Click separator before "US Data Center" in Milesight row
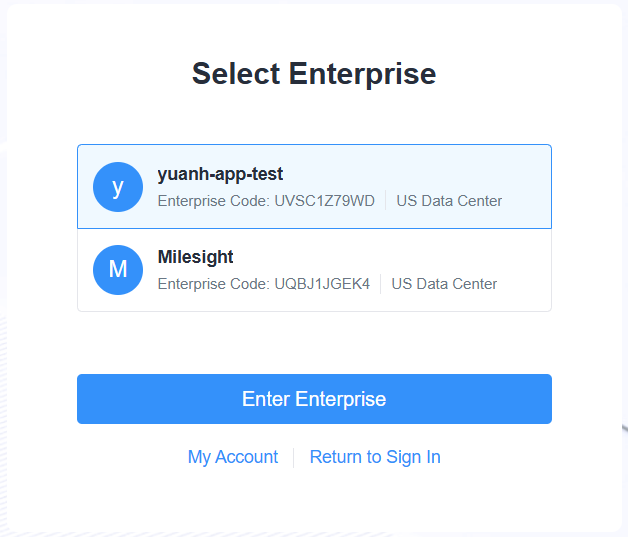 pos(381,284)
